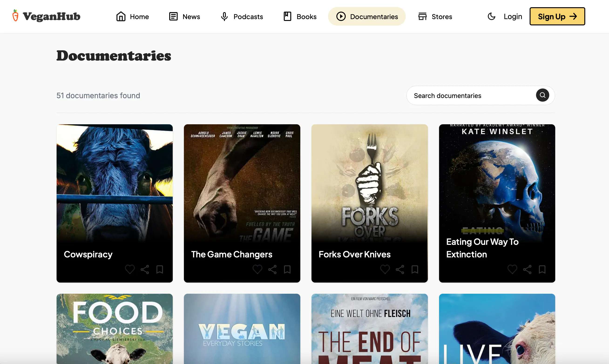This screenshot has width=609, height=364.
Task: Open the Food Choices poster
Action: (115, 329)
